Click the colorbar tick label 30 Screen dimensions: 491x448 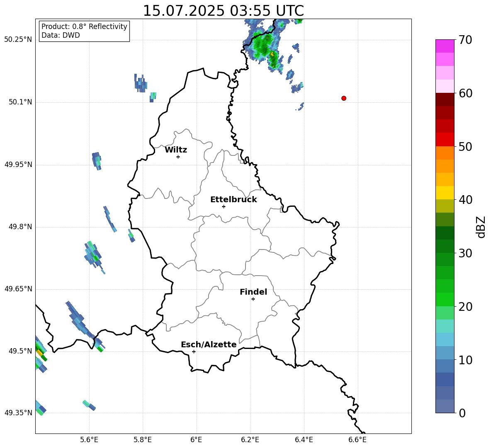(x=465, y=253)
